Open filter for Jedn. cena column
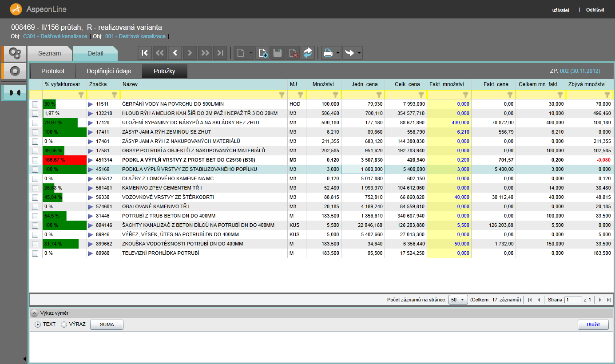Viewport: 615px width, 364px height. 379,95
